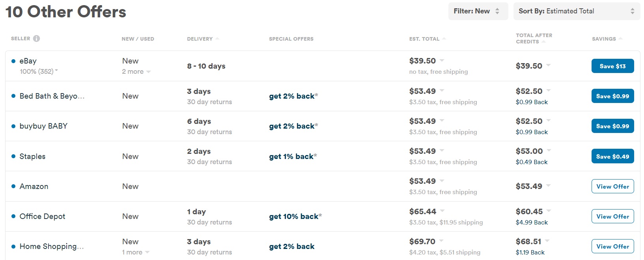Click the sort caret on the EST. TOTAL column
The width and height of the screenshot is (644, 260).
click(445, 38)
